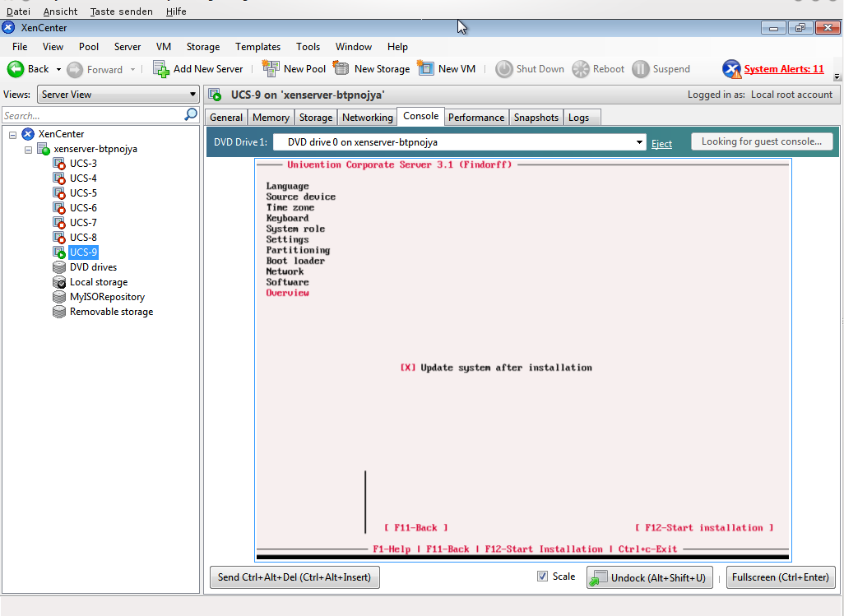
Task: Switch to the Performance tab
Action: (475, 118)
